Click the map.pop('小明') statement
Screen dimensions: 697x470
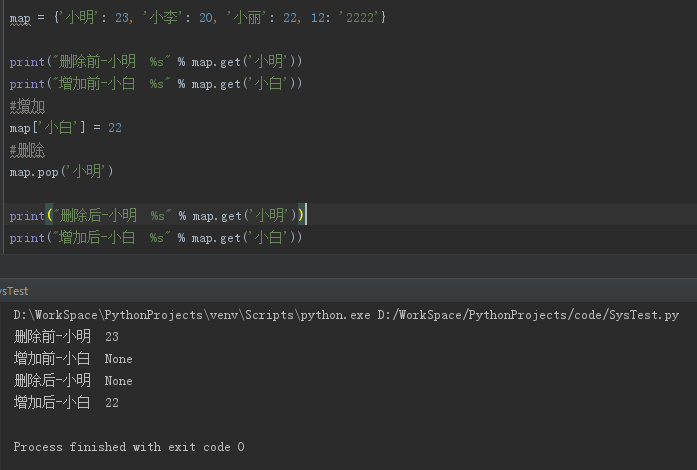(x=61, y=172)
